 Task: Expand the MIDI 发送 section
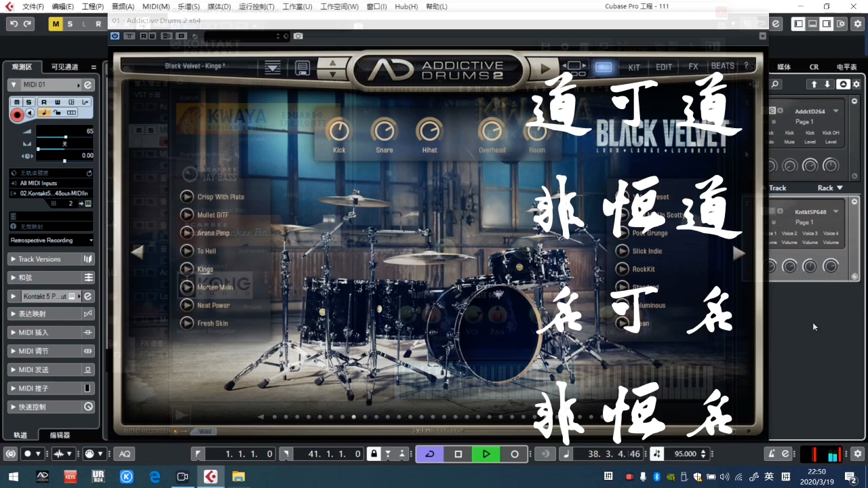[x=14, y=370]
